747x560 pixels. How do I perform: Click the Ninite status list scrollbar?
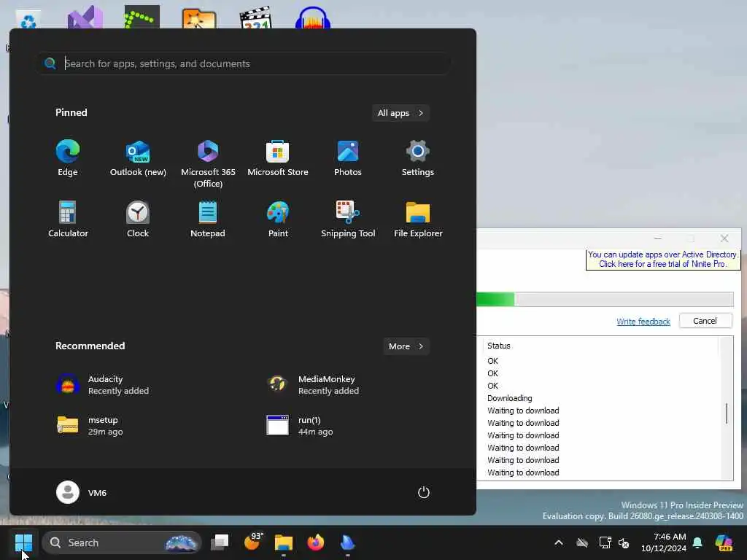coord(727,413)
